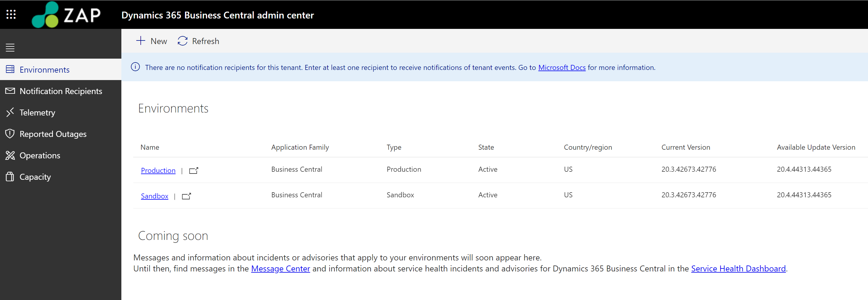Click the Environments page heading
Viewport: 868px width, 300px height.
tap(173, 109)
